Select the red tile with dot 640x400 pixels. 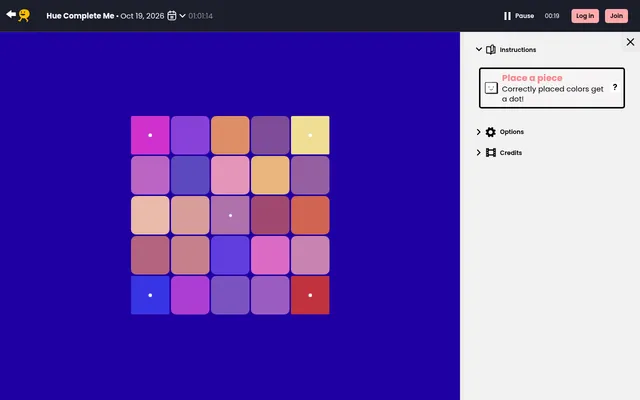(x=310, y=295)
